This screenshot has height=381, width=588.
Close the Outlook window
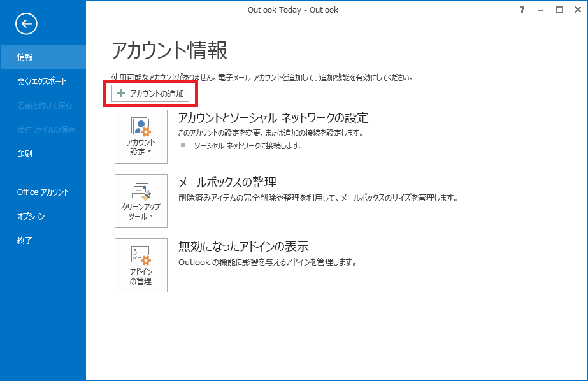[x=578, y=10]
